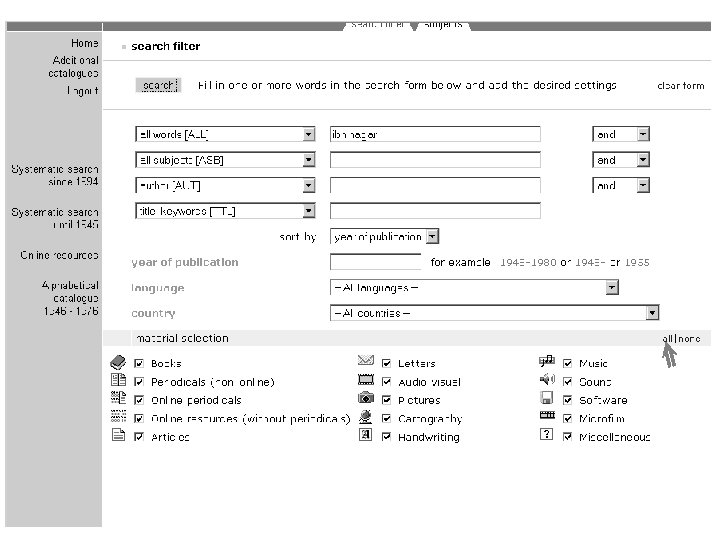Viewport: 720px width, 540px height.
Task: Click the all subjects text input
Action: click(435, 160)
